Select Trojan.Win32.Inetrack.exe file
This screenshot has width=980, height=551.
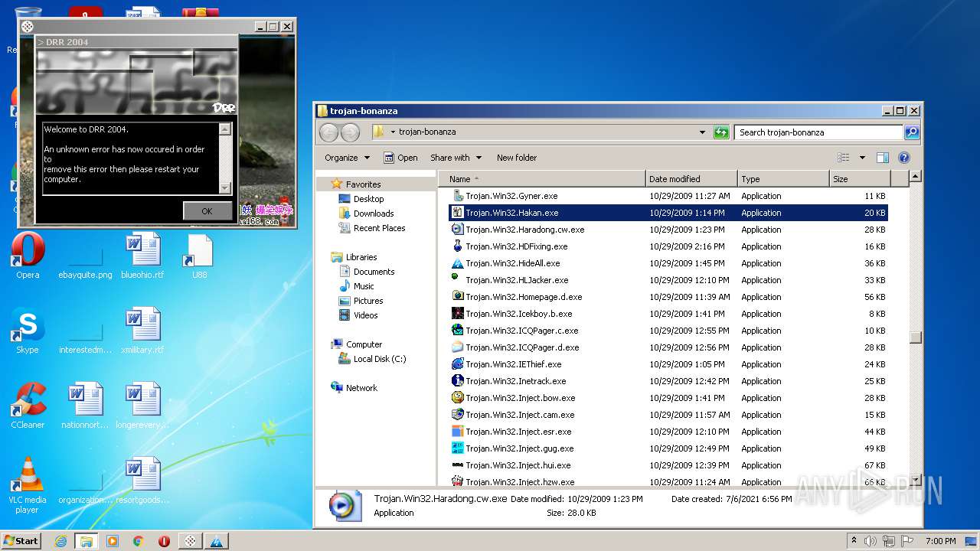point(668,381)
